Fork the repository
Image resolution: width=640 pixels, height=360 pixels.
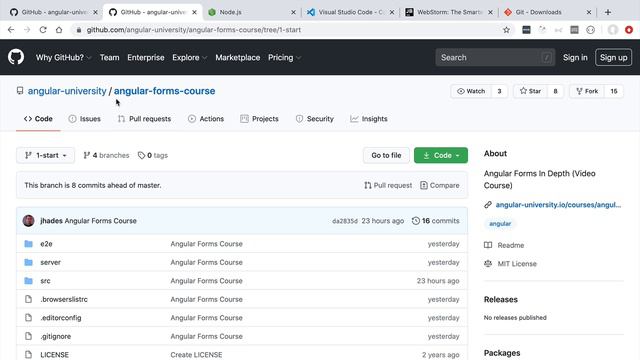587,91
